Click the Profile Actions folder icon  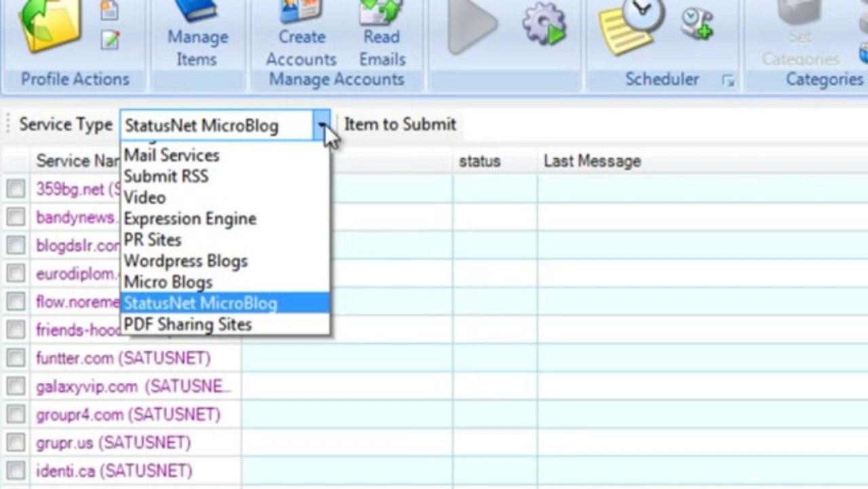[x=50, y=26]
